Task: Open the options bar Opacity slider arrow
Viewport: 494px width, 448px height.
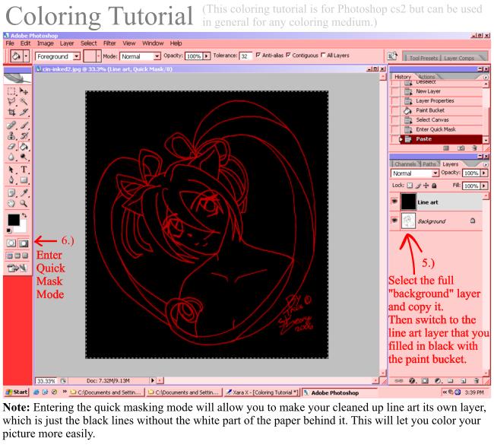Action: coord(207,56)
